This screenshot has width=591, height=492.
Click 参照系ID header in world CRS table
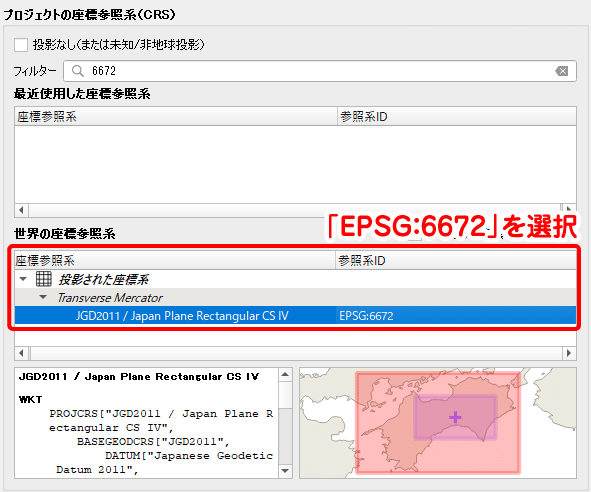click(456, 261)
